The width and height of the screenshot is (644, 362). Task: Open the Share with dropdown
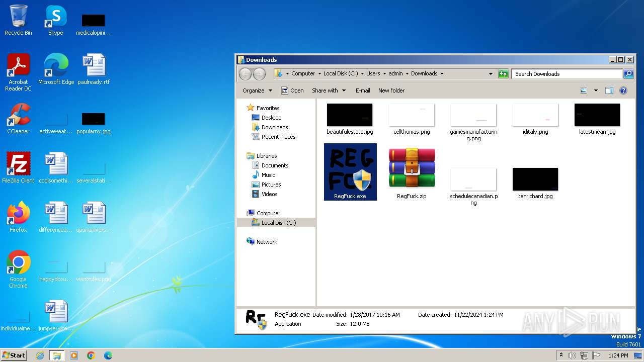[x=329, y=90]
